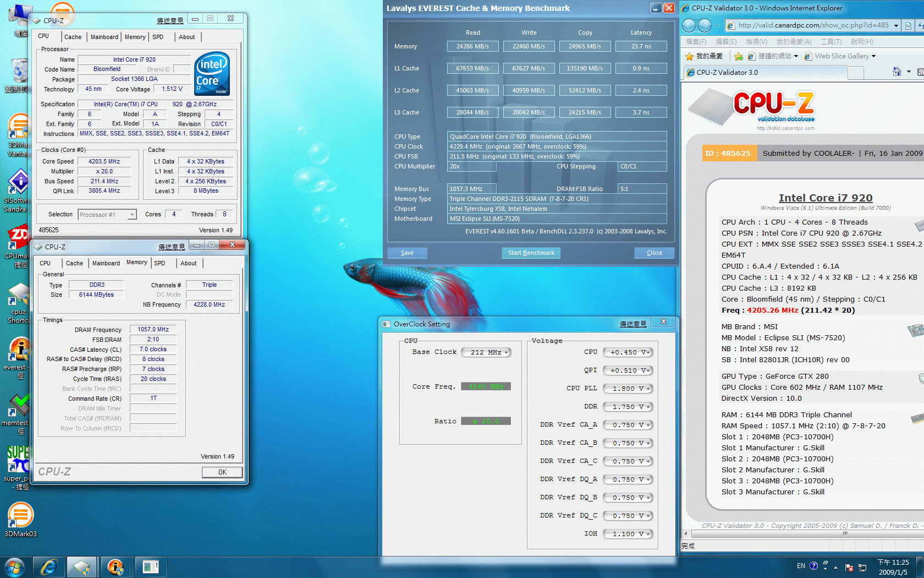Viewport: 924px width, 578px height.
Task: Click OK in the lower CPU-Z window
Action: pyautogui.click(x=222, y=472)
